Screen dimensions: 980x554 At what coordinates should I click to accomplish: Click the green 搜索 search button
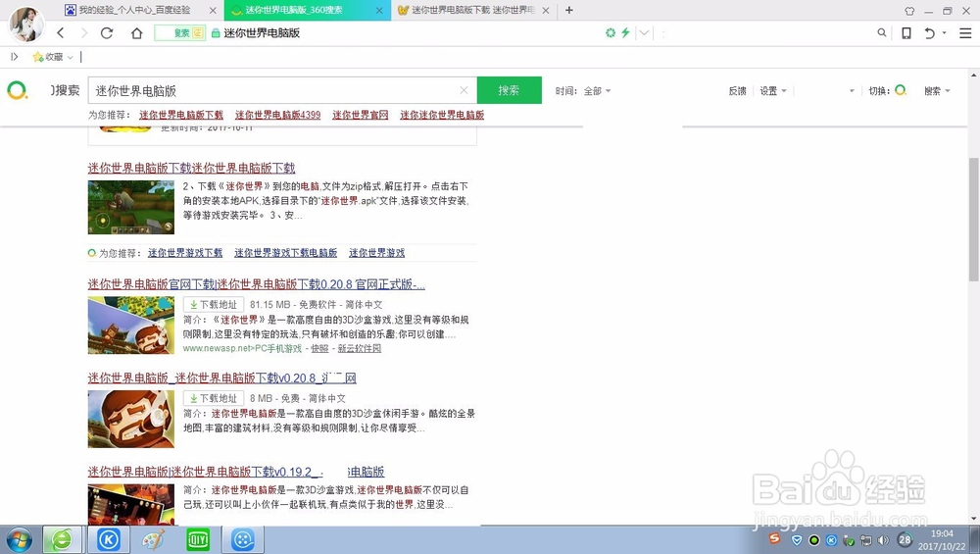click(x=509, y=90)
